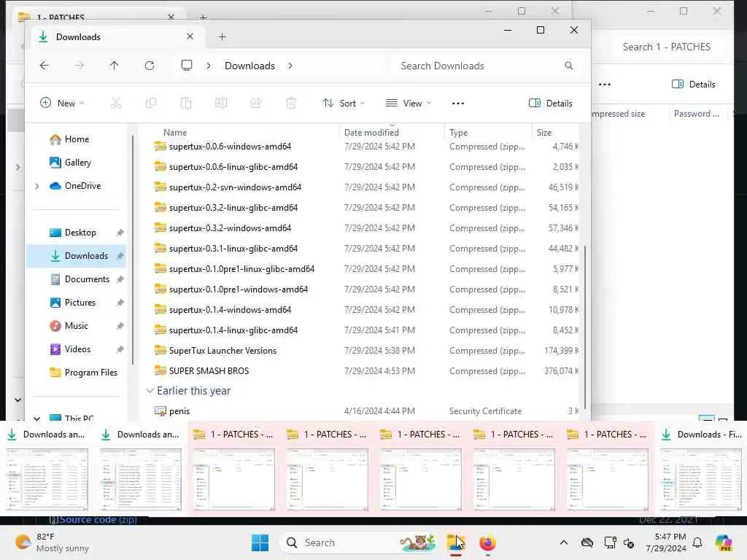
Task: Open the Windows Start menu
Action: (260, 542)
